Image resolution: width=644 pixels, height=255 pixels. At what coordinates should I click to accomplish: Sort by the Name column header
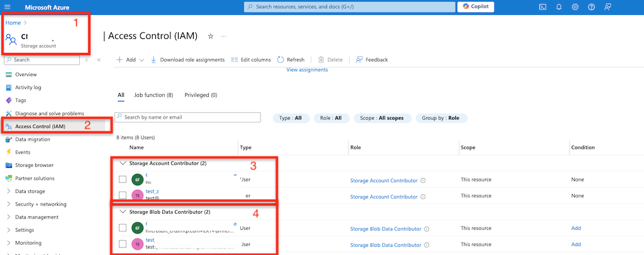[136, 147]
